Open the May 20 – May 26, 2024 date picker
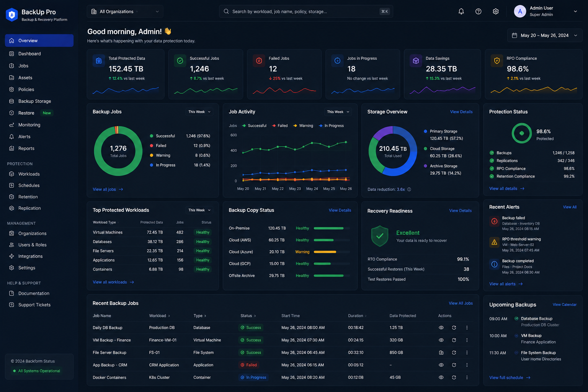The height and width of the screenshot is (392, 588). [x=544, y=35]
